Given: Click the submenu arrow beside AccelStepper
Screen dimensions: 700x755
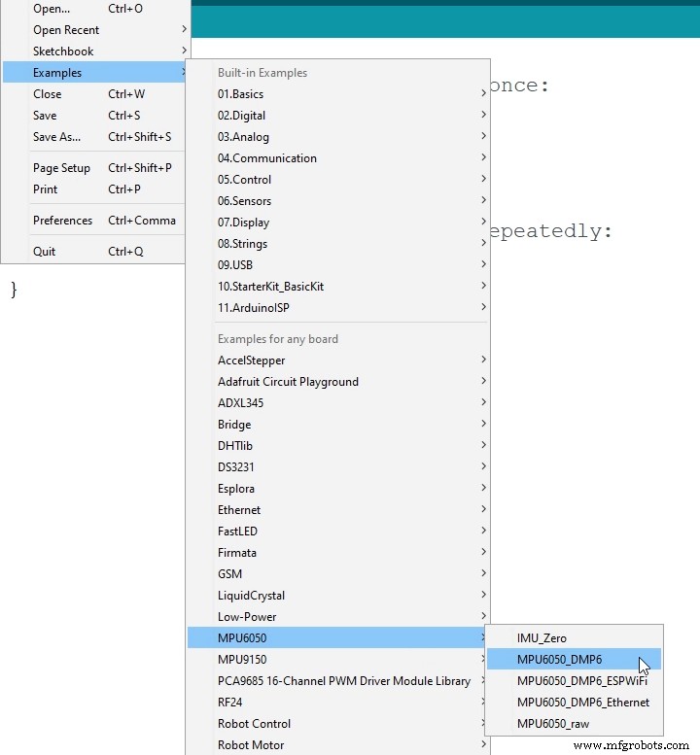Looking at the screenshot, I should click(483, 360).
